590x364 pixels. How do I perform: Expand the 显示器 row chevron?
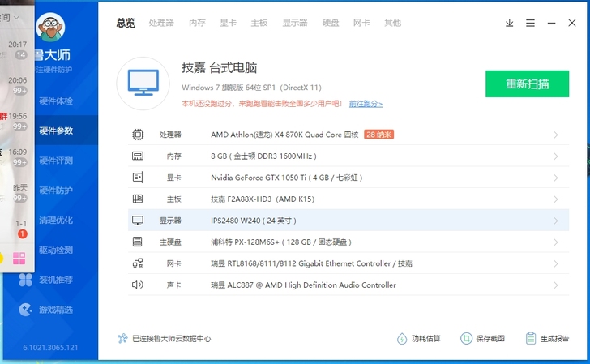[556, 221]
